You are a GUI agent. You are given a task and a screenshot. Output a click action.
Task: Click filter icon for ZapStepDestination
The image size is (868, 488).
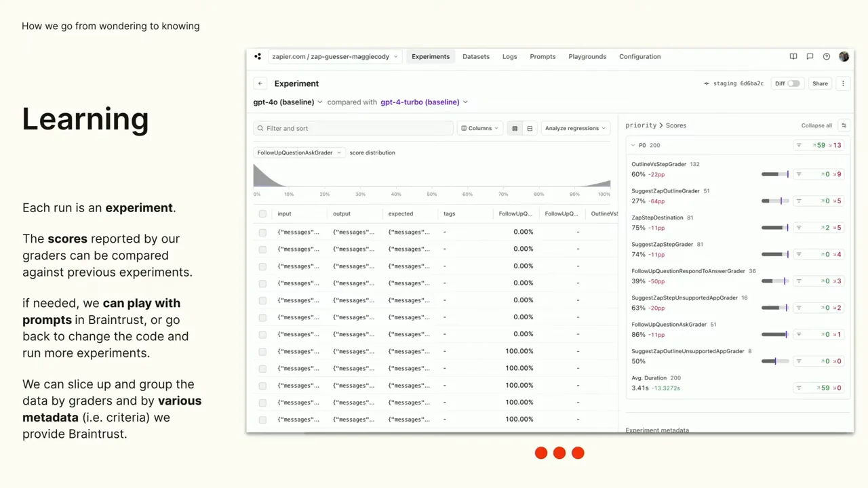point(799,228)
